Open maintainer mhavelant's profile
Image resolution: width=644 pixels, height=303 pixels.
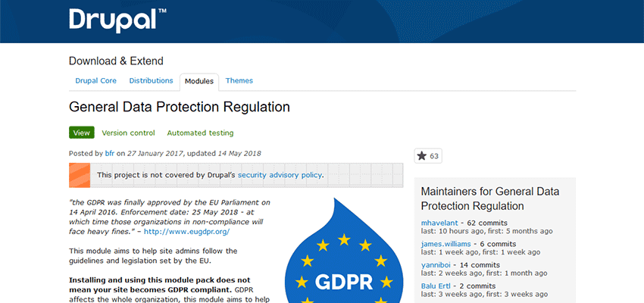point(440,223)
